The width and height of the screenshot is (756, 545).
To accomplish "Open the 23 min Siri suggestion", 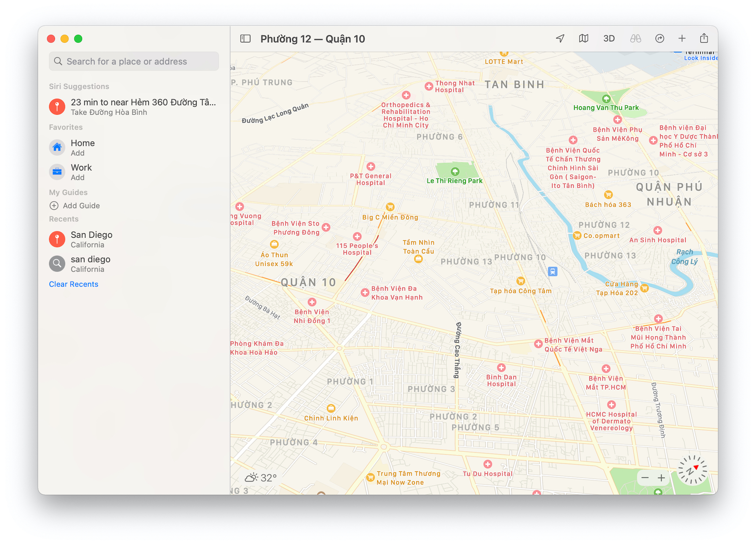I will [x=134, y=107].
